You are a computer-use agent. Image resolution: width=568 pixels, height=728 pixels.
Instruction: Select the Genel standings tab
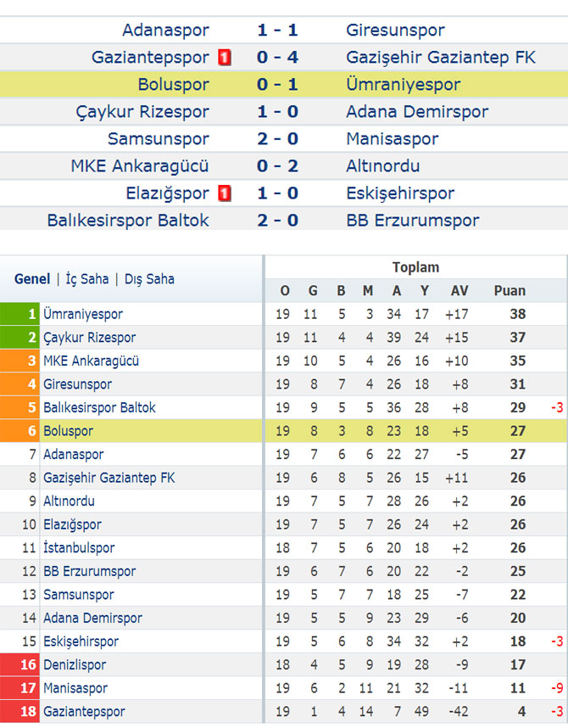click(x=32, y=279)
